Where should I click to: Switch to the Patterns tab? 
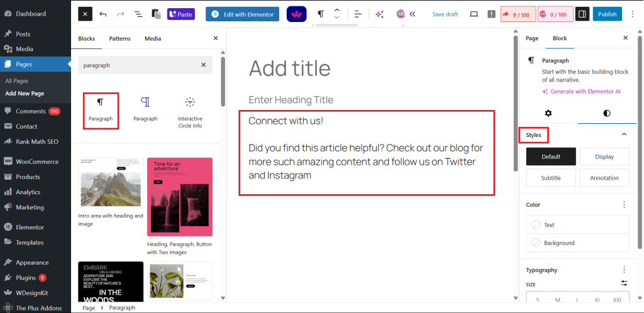119,38
